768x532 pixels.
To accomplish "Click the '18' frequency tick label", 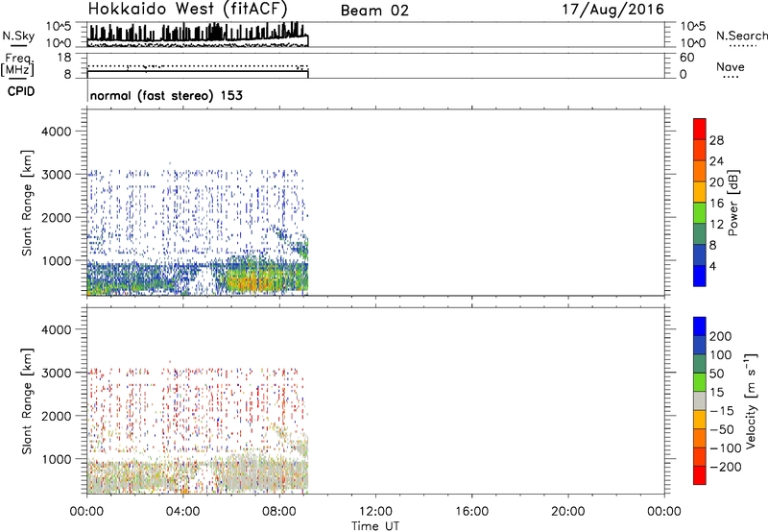I will click(x=64, y=58).
